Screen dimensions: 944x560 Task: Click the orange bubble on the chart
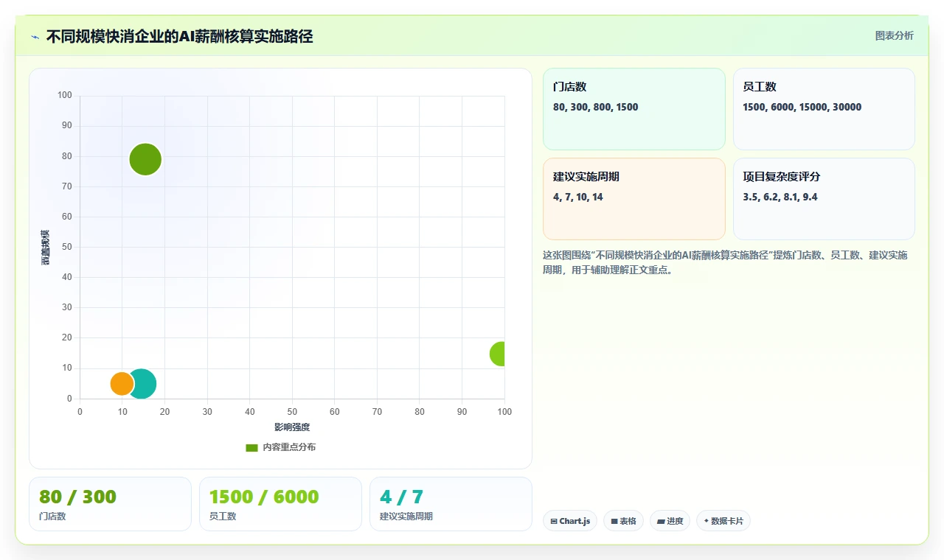(122, 383)
